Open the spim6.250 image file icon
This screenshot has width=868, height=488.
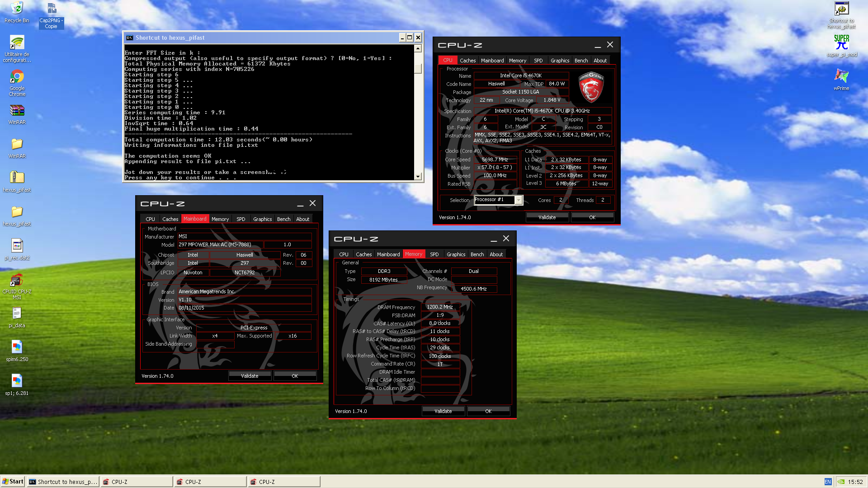[17, 352]
